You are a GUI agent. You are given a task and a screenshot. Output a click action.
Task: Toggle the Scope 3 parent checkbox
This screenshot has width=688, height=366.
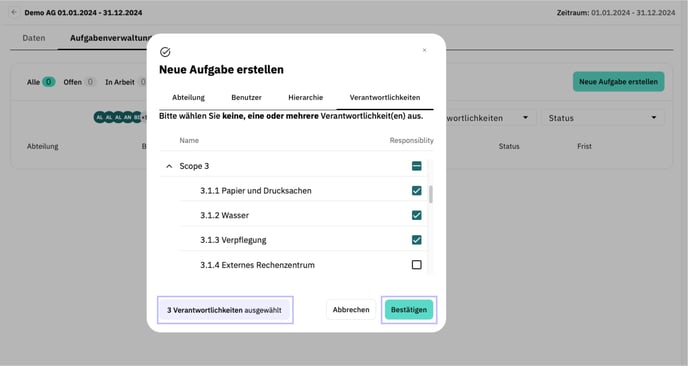tap(416, 166)
